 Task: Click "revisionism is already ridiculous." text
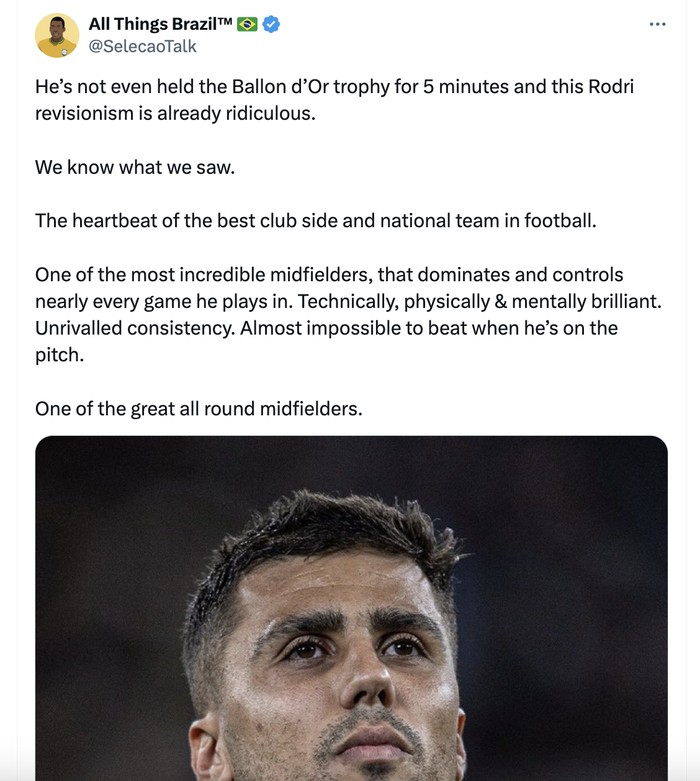click(x=175, y=113)
